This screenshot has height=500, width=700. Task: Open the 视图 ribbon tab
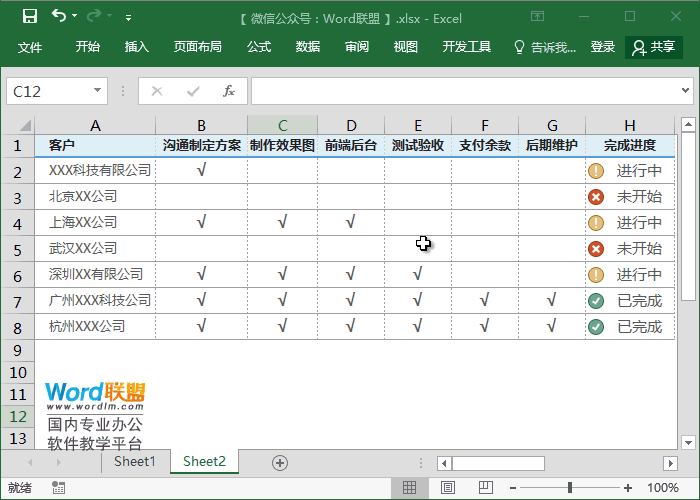[x=405, y=46]
